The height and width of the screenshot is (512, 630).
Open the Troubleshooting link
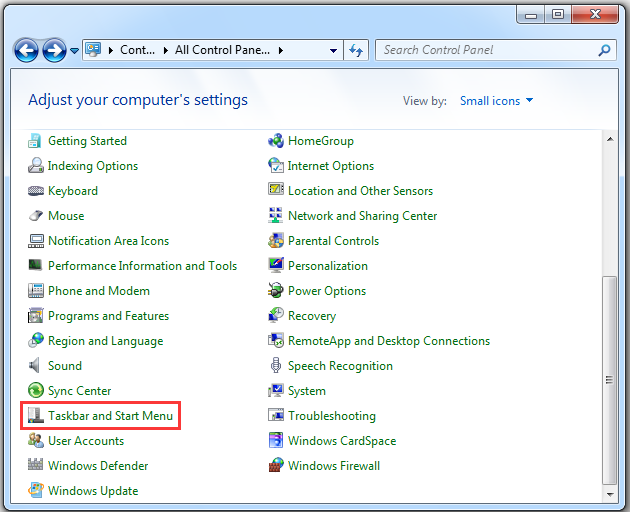tap(332, 416)
